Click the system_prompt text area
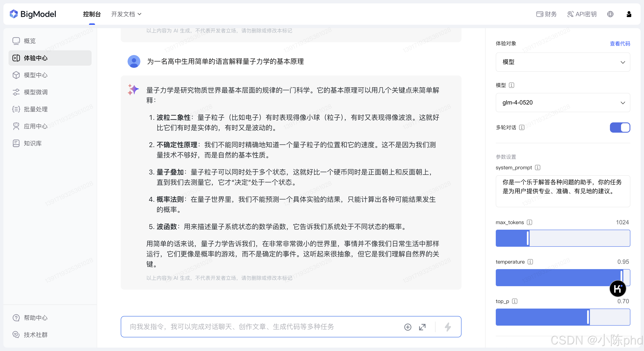 click(x=563, y=191)
